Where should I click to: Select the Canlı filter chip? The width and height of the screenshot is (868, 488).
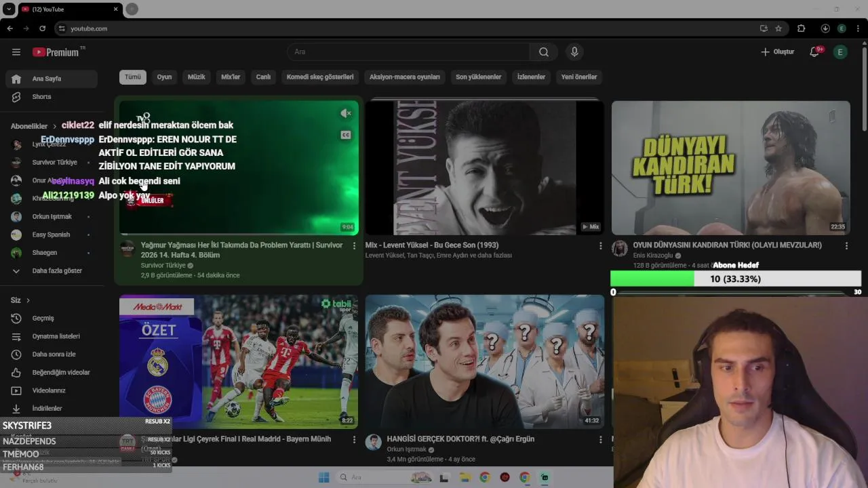coord(263,77)
